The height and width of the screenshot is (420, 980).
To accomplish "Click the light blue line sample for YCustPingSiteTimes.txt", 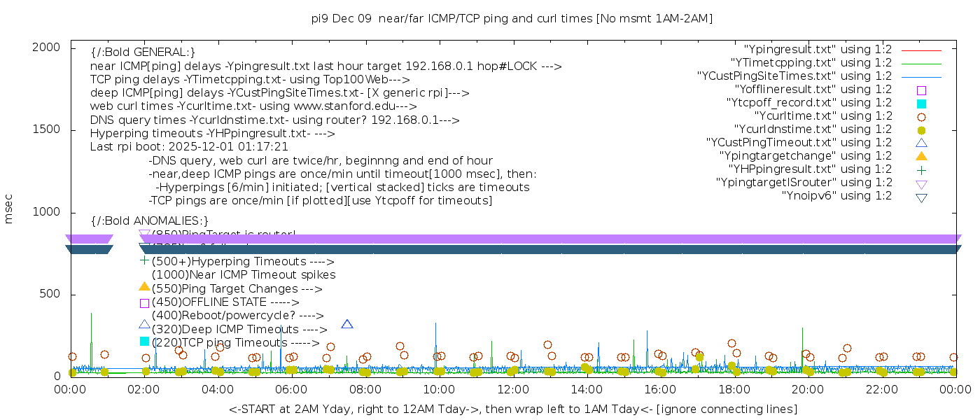I will pos(921,76).
